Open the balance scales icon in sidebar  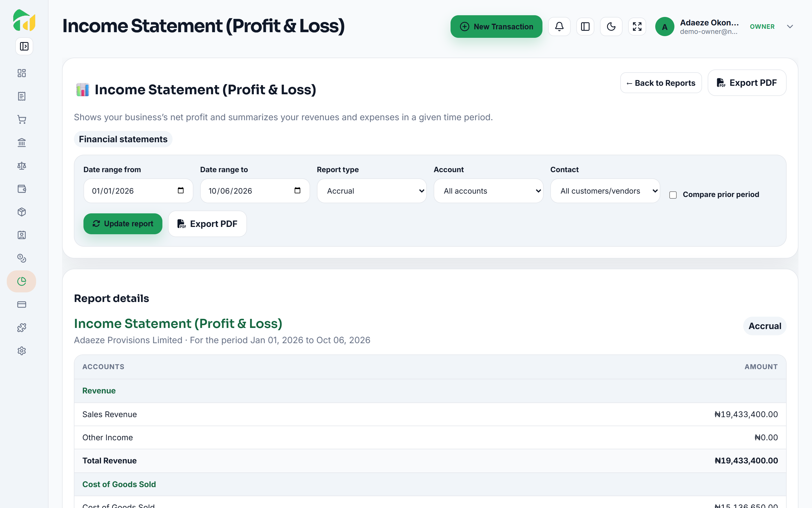click(x=22, y=166)
